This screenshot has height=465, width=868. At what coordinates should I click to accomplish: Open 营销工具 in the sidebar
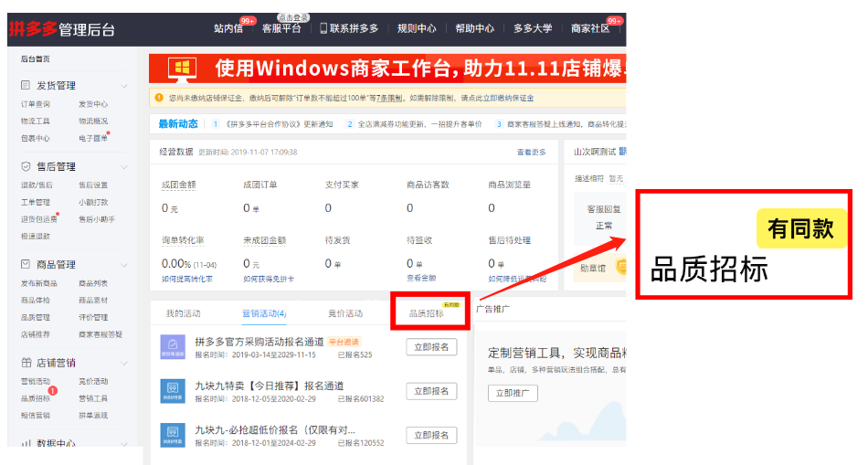pos(93,398)
